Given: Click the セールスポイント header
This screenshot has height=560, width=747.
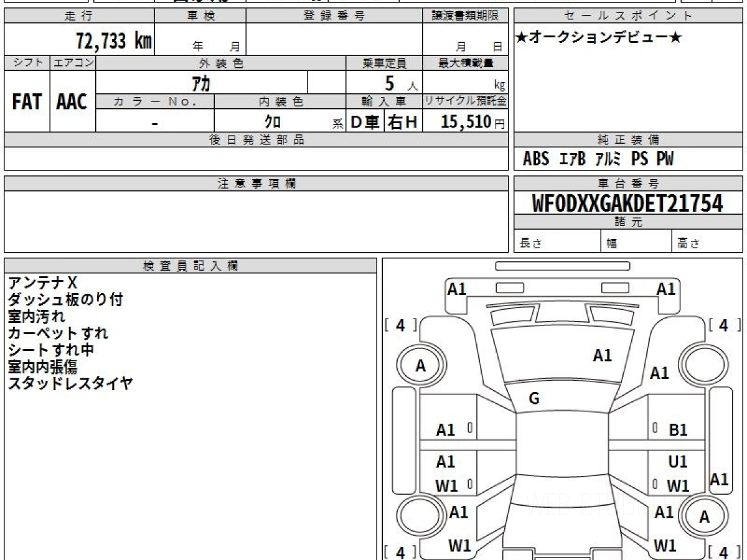Looking at the screenshot, I should point(628,16).
